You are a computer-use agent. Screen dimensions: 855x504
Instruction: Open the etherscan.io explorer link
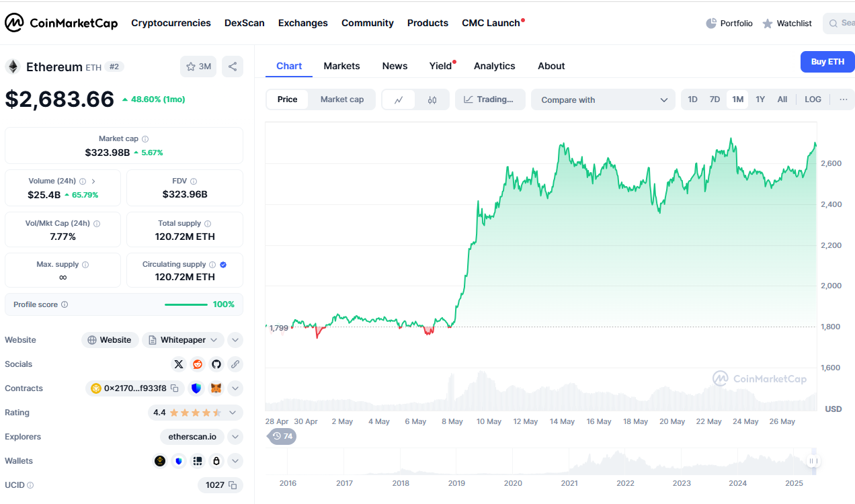point(192,437)
